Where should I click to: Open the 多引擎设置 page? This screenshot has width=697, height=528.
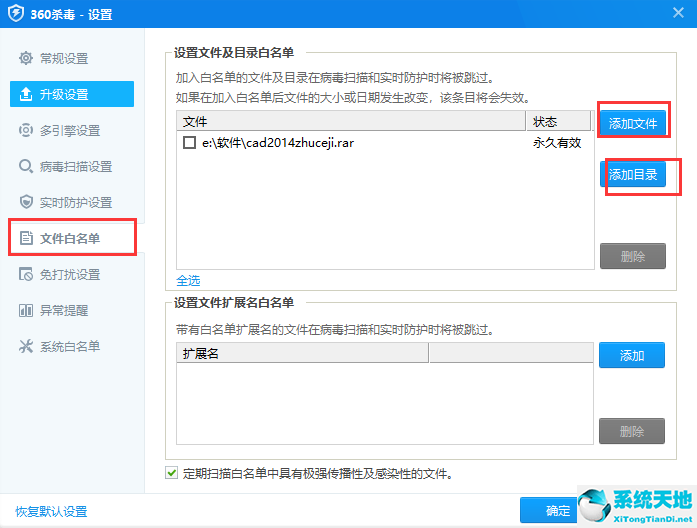(72, 130)
